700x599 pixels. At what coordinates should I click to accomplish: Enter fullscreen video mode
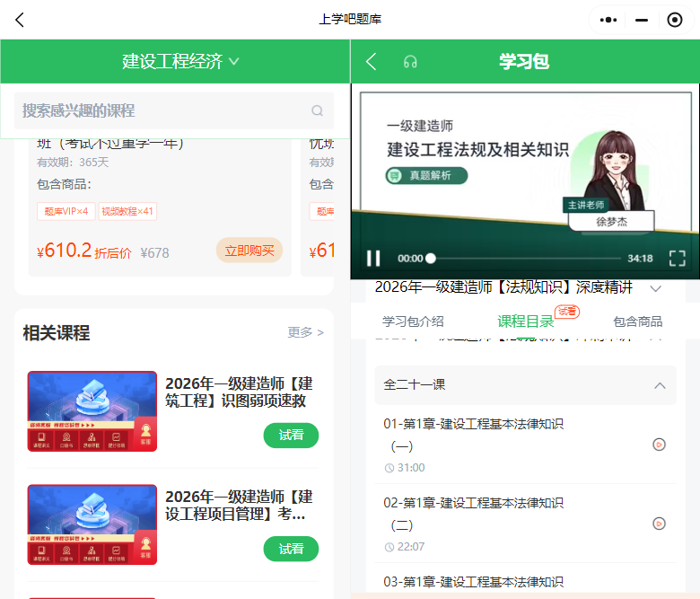click(x=678, y=258)
